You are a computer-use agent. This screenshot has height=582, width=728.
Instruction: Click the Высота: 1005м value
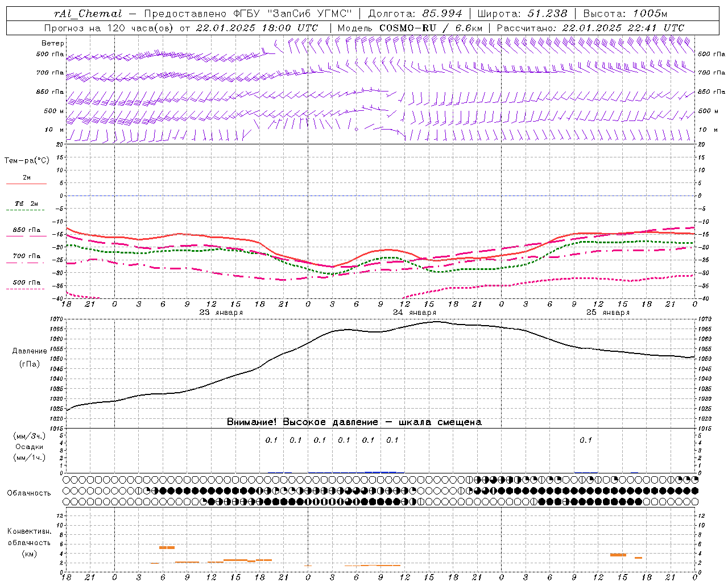[x=625, y=14]
